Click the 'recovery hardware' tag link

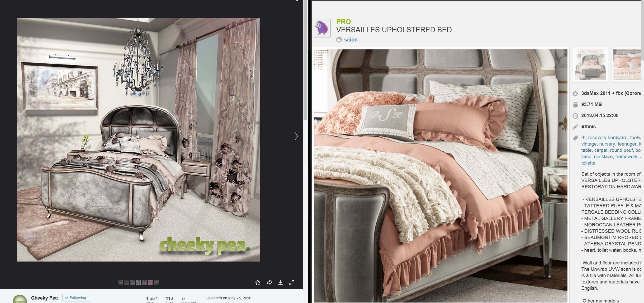[608, 138]
